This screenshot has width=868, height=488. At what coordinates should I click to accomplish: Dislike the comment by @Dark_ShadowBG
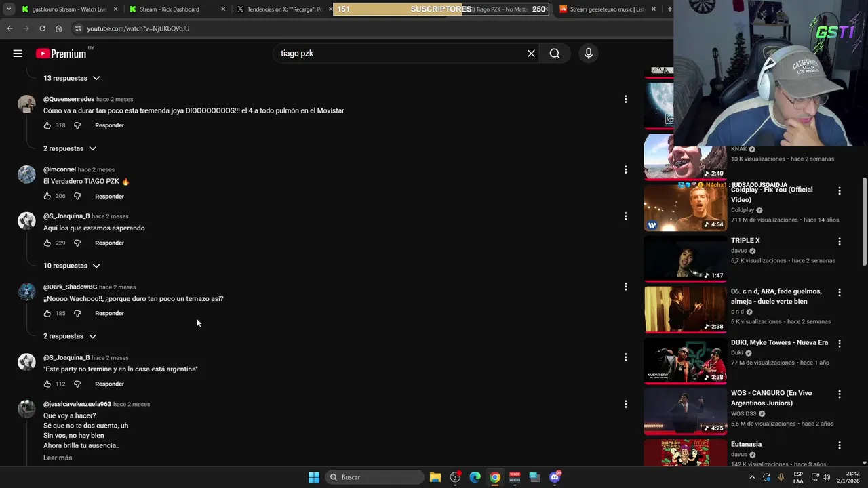pyautogui.click(x=77, y=313)
